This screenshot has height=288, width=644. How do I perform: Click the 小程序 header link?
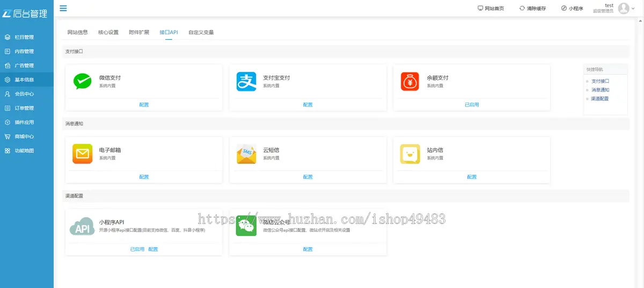(x=576, y=9)
